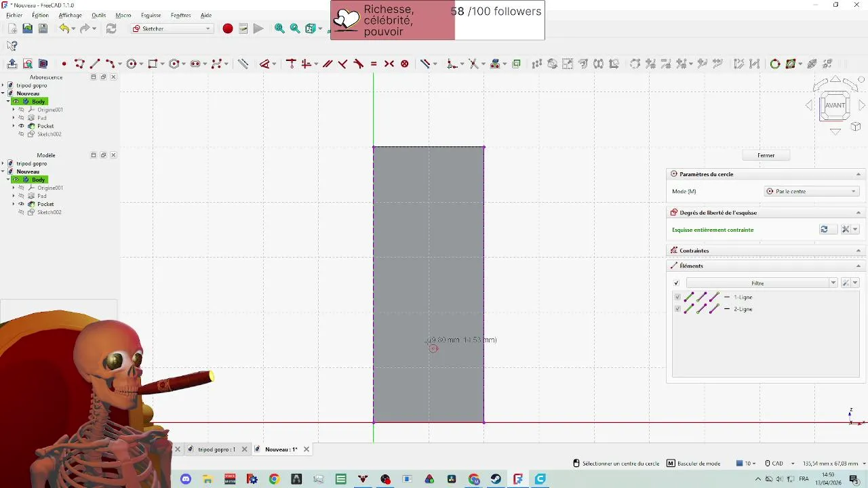Image resolution: width=868 pixels, height=488 pixels.
Task: Click the Leave sketch icon
Action: (12, 64)
